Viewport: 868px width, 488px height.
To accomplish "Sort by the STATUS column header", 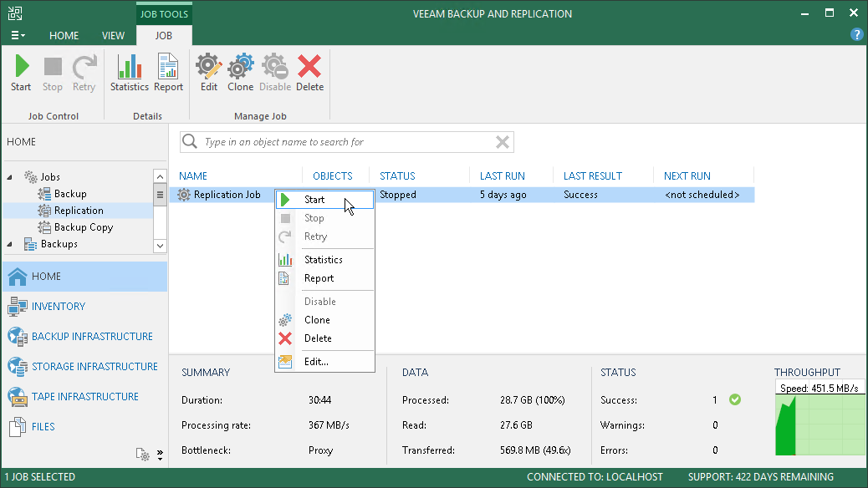I will tap(397, 176).
